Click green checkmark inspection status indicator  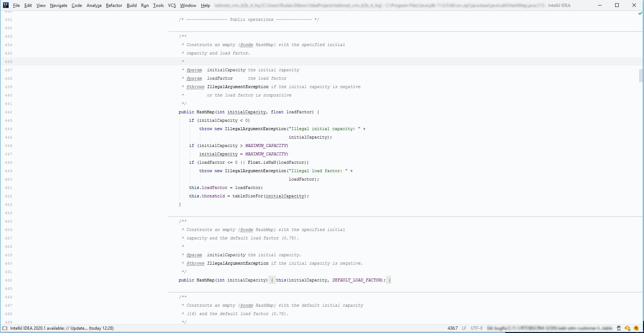point(640,14)
